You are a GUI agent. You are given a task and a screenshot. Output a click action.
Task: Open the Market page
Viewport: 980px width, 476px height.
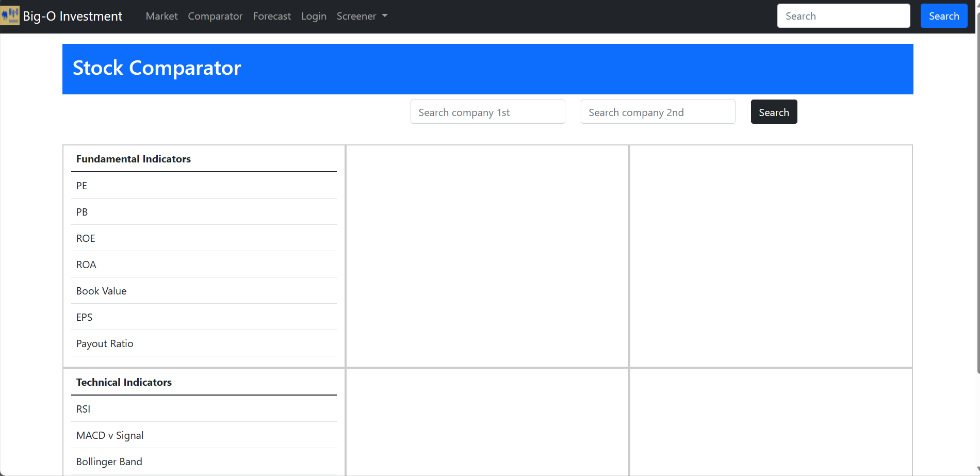[x=161, y=16]
